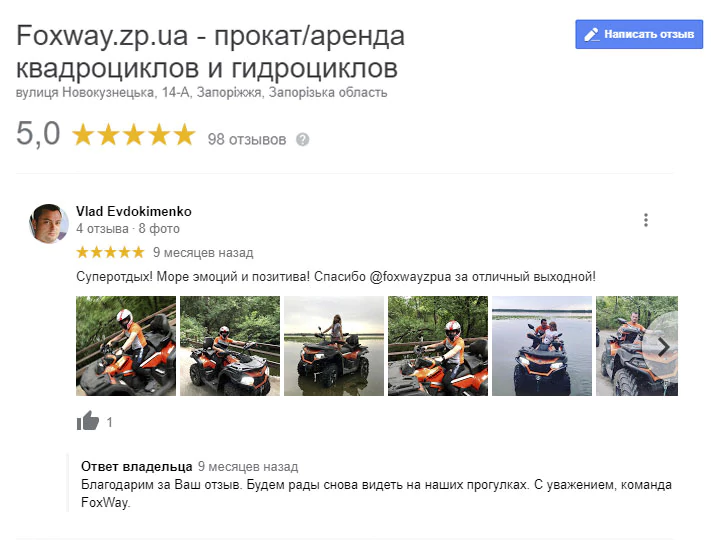Click the pencil icon on Написать отзыв

point(592,34)
